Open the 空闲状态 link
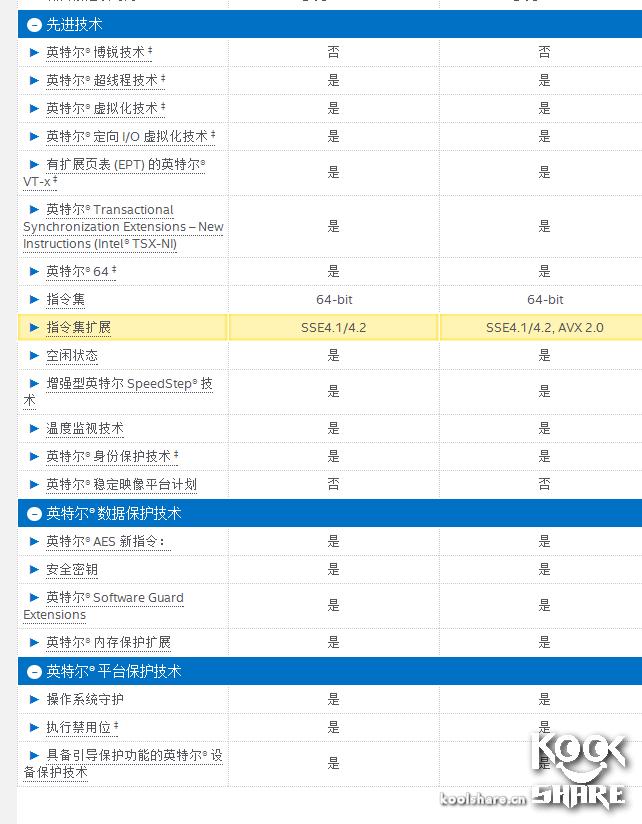The height and width of the screenshot is (824, 642). tap(71, 356)
